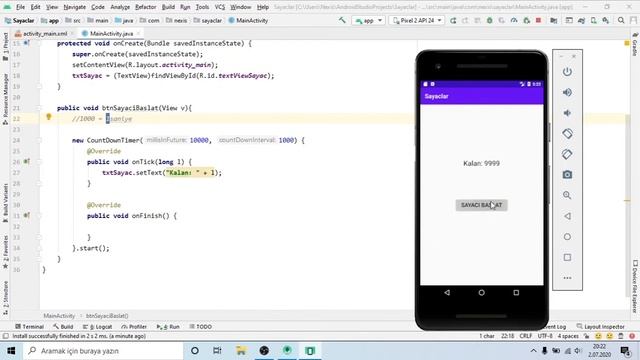Click the red Stop button in toolbar
The width and height of the screenshot is (640, 360).
[538, 20]
